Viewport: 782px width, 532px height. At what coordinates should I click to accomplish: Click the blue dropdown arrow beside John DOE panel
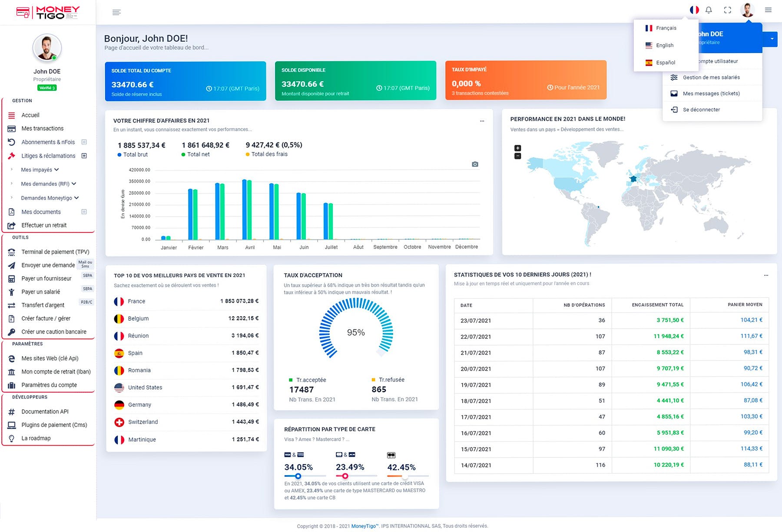tap(772, 39)
